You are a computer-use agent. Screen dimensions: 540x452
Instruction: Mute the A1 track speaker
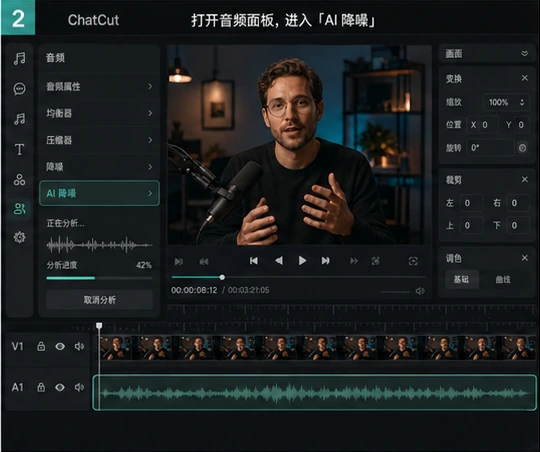tap(79, 388)
